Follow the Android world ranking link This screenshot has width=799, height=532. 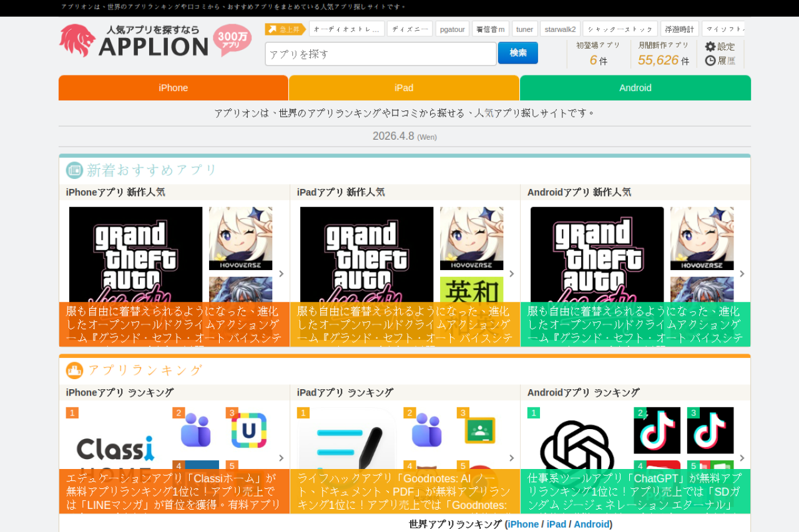coord(591,524)
